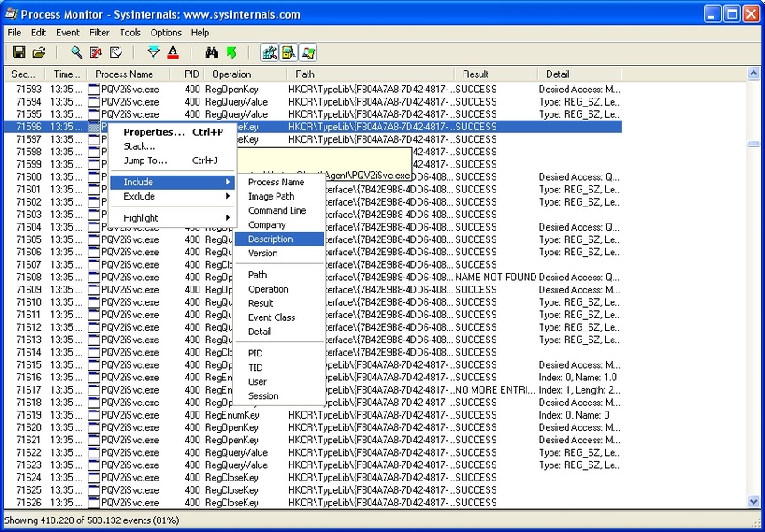Click the Save toolbar icon
Viewport: 765px width, 532px height.
[x=19, y=52]
